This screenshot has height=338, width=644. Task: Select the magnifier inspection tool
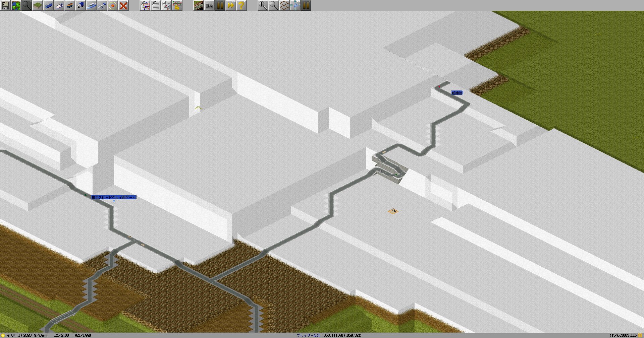[x=27, y=5]
